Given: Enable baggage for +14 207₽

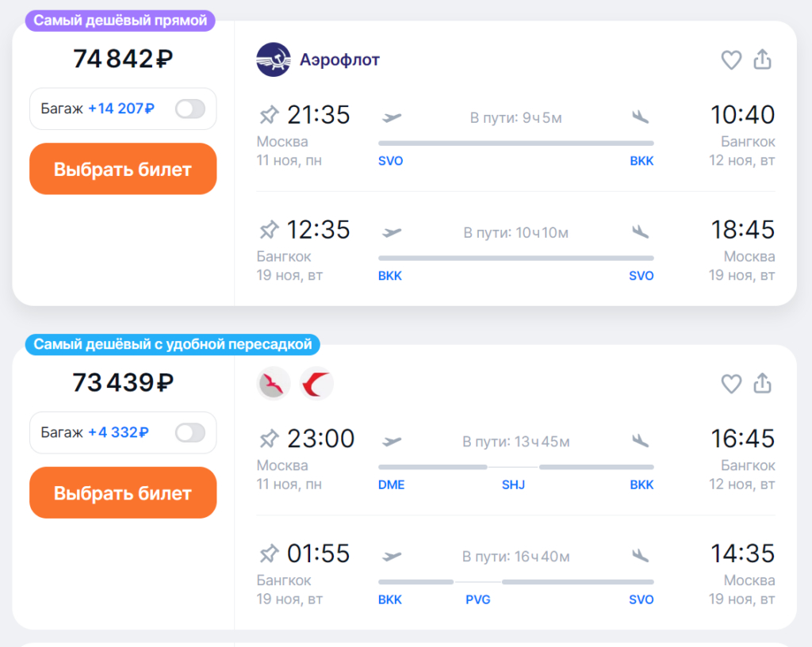Looking at the screenshot, I should (190, 109).
